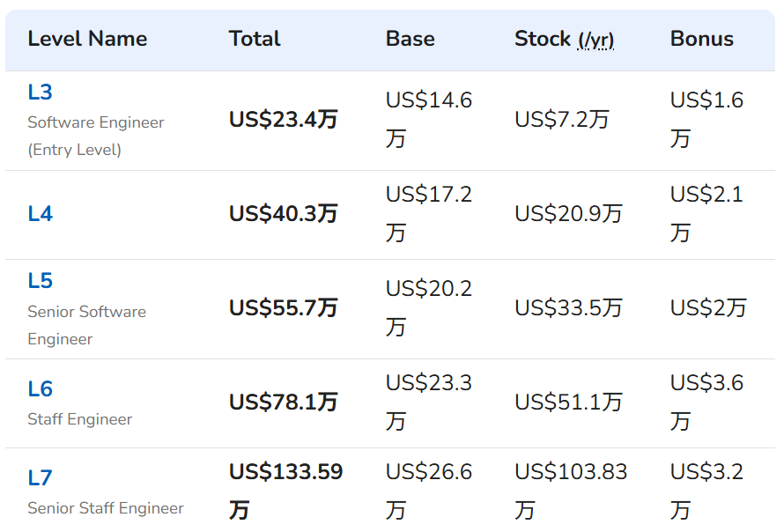784x532 pixels.
Task: Open the L3 level link
Action: pos(40,92)
